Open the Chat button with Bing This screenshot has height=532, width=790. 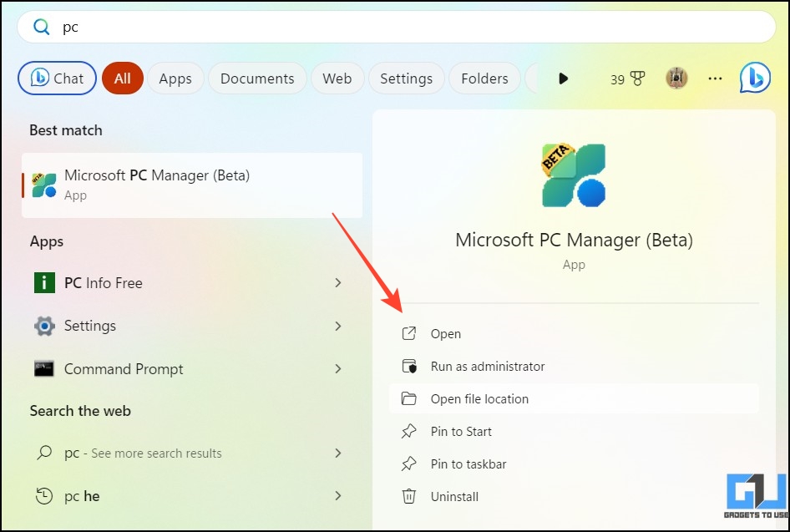(x=57, y=79)
